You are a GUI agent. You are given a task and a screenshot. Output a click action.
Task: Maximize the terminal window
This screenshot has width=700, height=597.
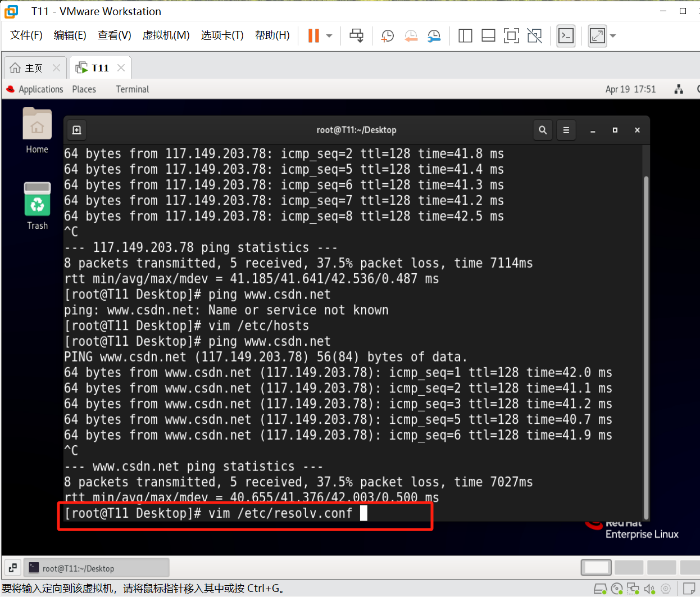tap(615, 130)
